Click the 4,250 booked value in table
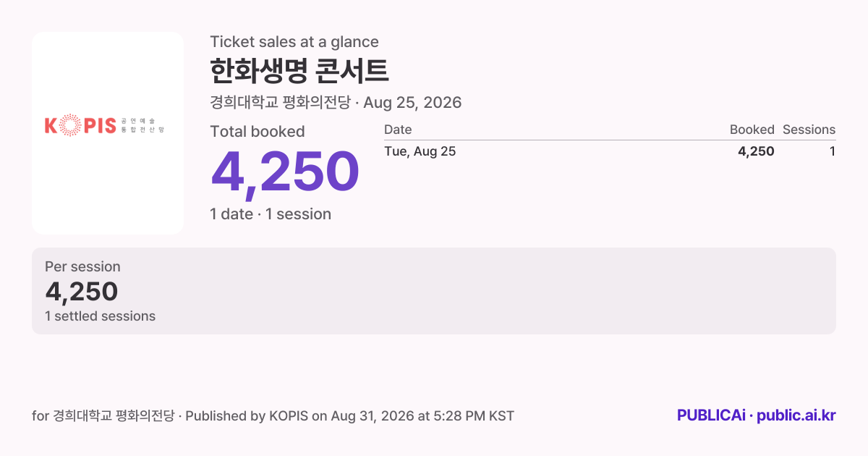 coord(756,151)
